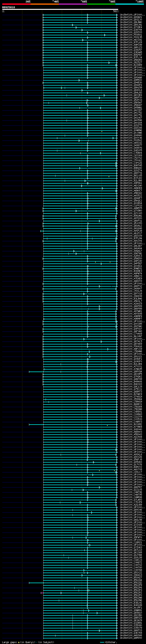
Task: Select hit UniRef100_Q6RJZ3
Action: click(131, 47)
